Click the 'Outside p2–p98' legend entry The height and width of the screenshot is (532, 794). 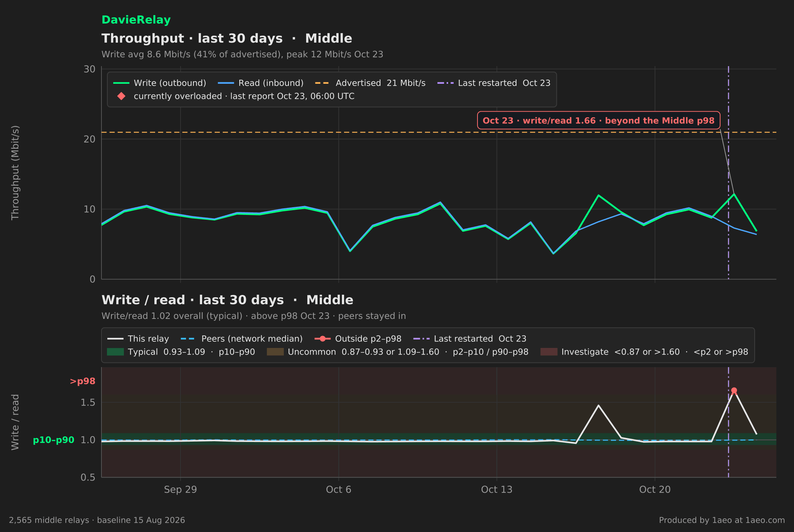click(358, 339)
